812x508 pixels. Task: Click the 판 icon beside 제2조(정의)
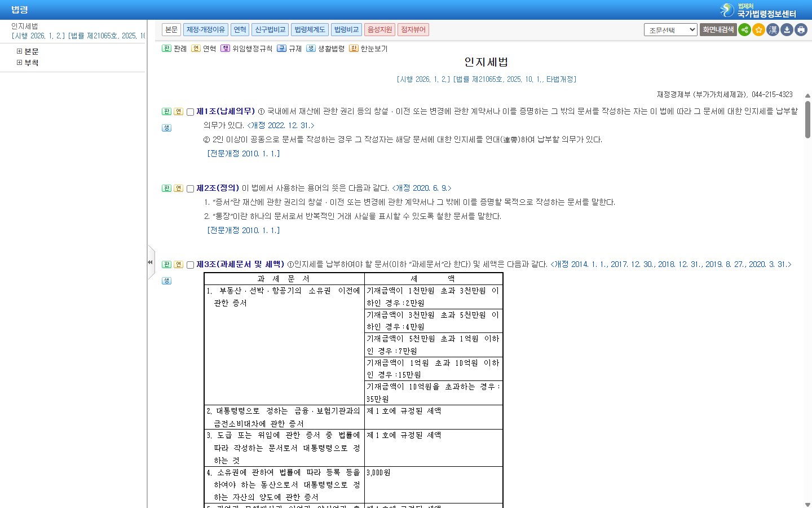tap(166, 188)
